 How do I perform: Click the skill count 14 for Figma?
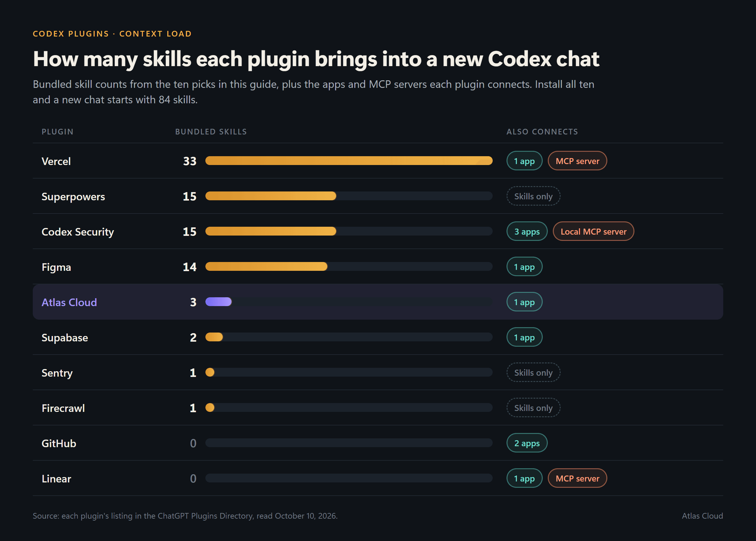click(x=190, y=267)
